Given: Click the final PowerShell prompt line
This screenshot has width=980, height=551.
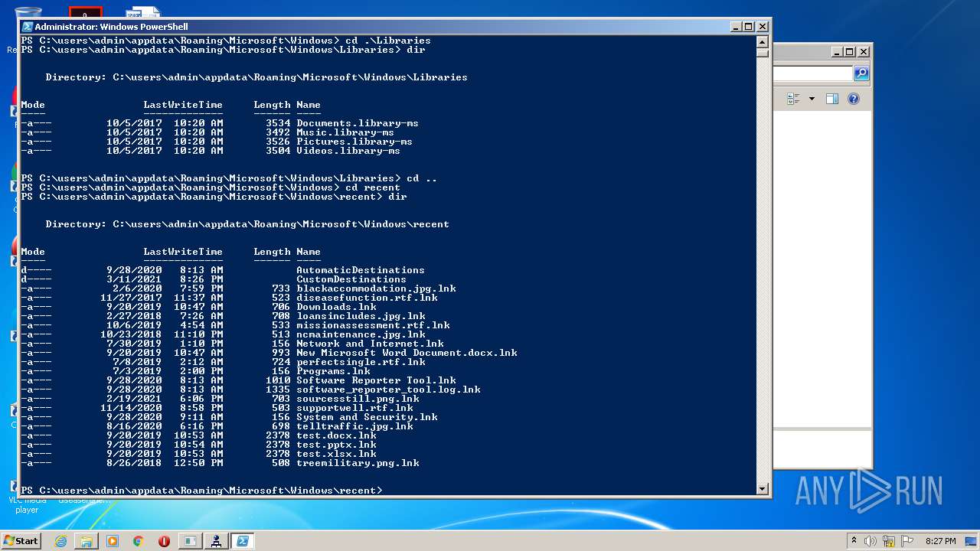Looking at the screenshot, I should 201,491.
